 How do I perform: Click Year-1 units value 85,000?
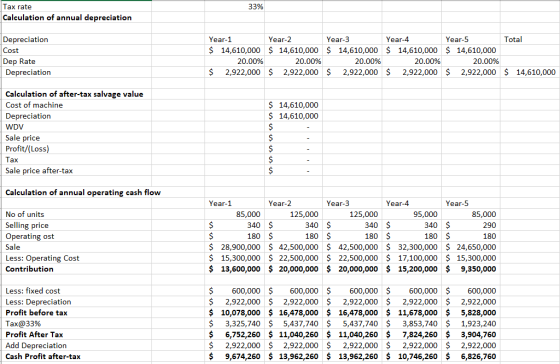click(x=248, y=214)
